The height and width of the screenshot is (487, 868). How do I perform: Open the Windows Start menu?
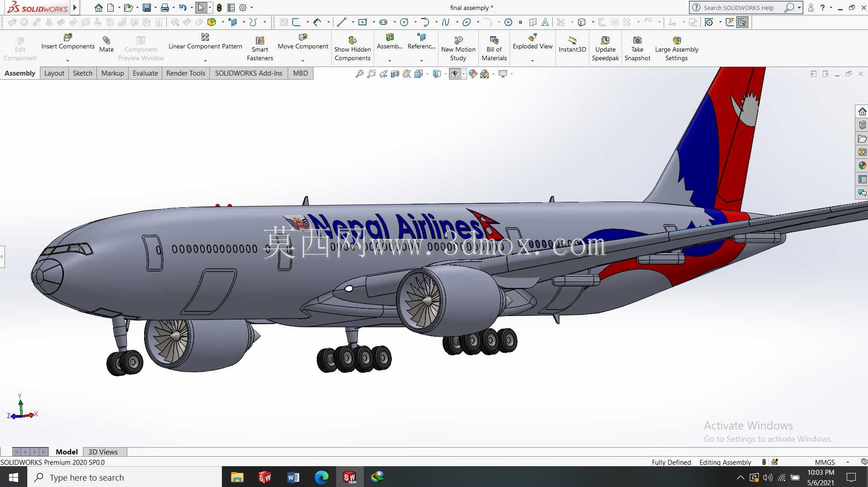[14, 477]
